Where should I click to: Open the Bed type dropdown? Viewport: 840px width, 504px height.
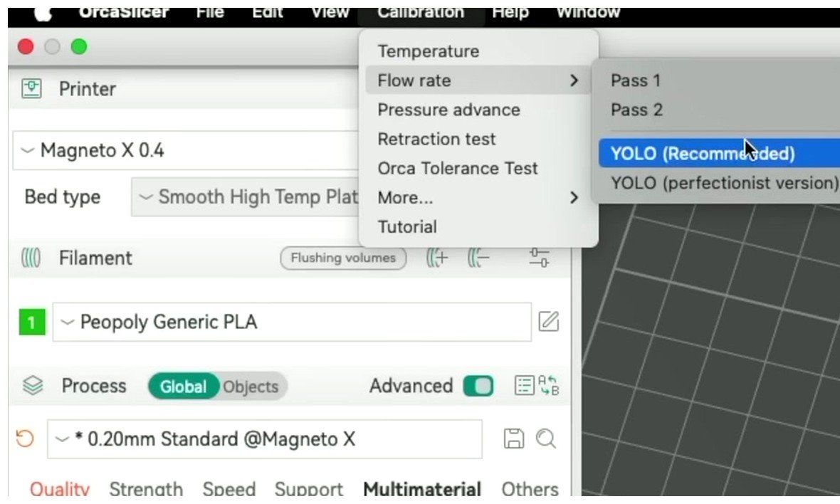[x=245, y=197]
